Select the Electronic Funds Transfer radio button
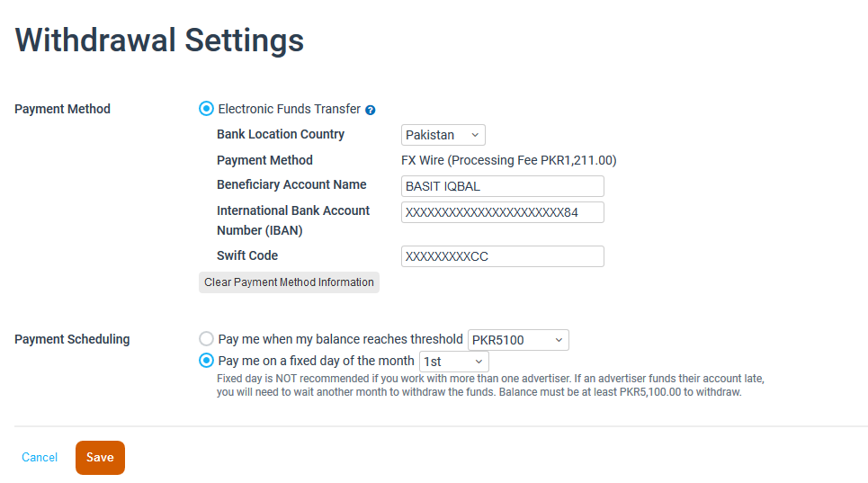868x483 pixels. (x=206, y=109)
